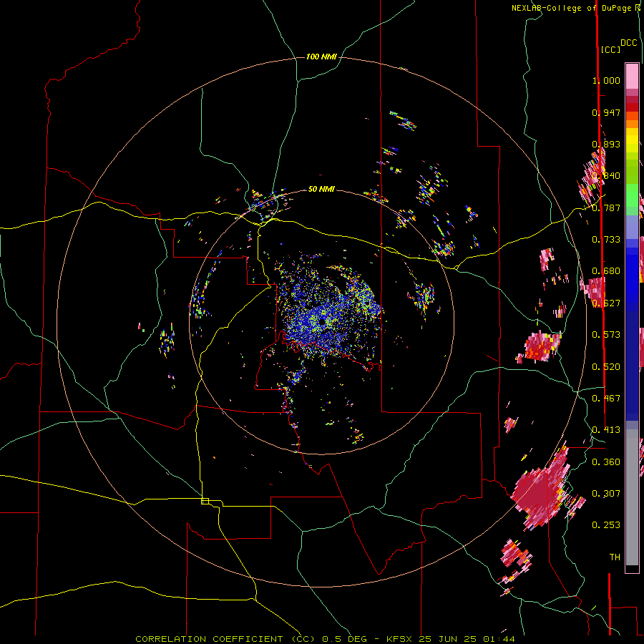
Task: Click the 1.000 legend value
Action: pos(606,80)
